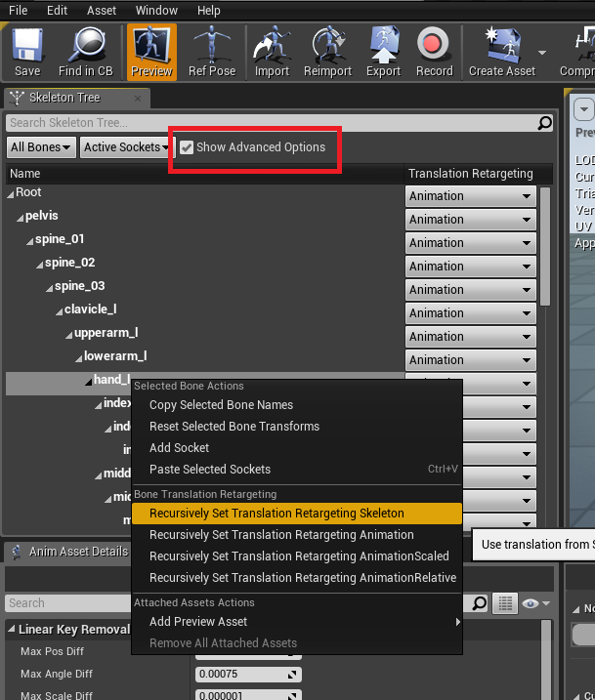
Task: Open the File menu
Action: coord(18,10)
